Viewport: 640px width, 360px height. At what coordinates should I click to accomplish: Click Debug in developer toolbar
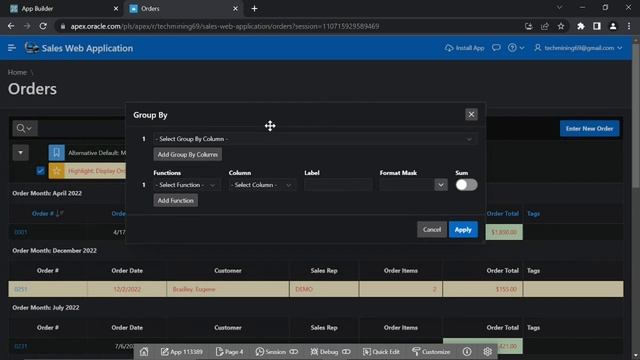330,351
